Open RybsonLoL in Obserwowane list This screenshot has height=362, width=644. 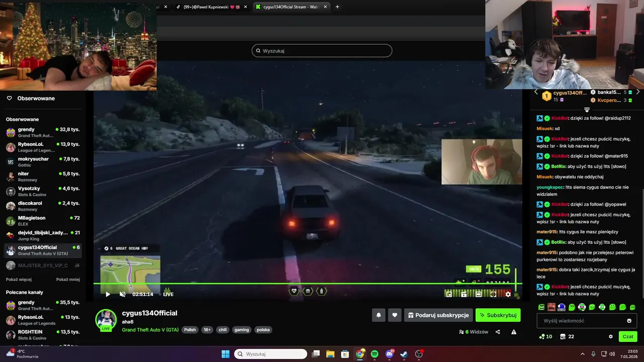click(43, 147)
